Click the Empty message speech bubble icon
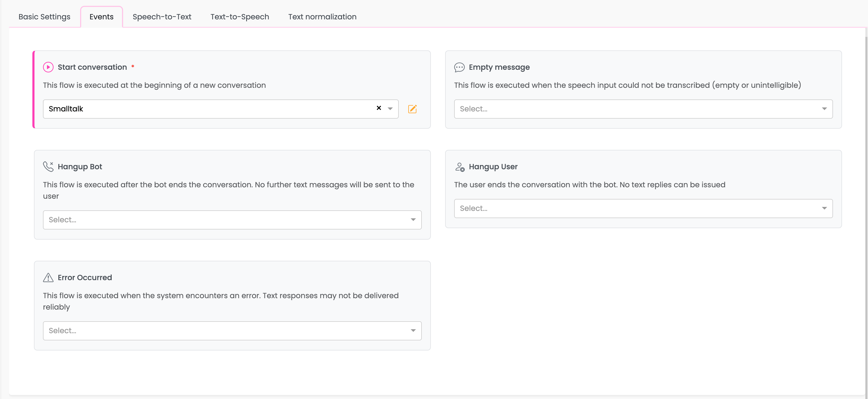The image size is (868, 399). click(x=459, y=67)
